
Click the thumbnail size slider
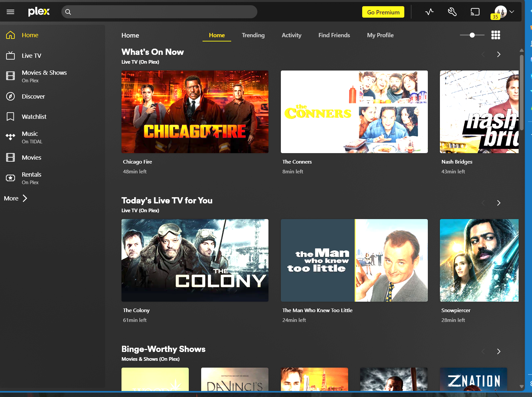point(472,35)
